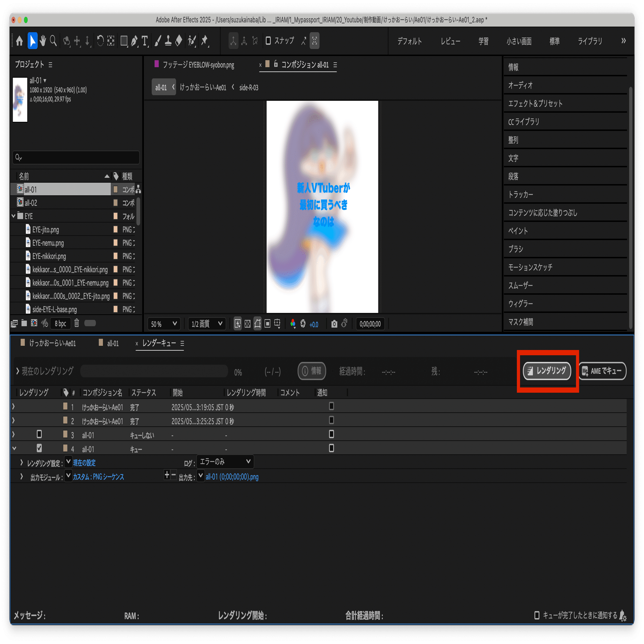644x644 pixels.
Task: Click the all-01 composition thumbnail preview
Action: pos(20,99)
